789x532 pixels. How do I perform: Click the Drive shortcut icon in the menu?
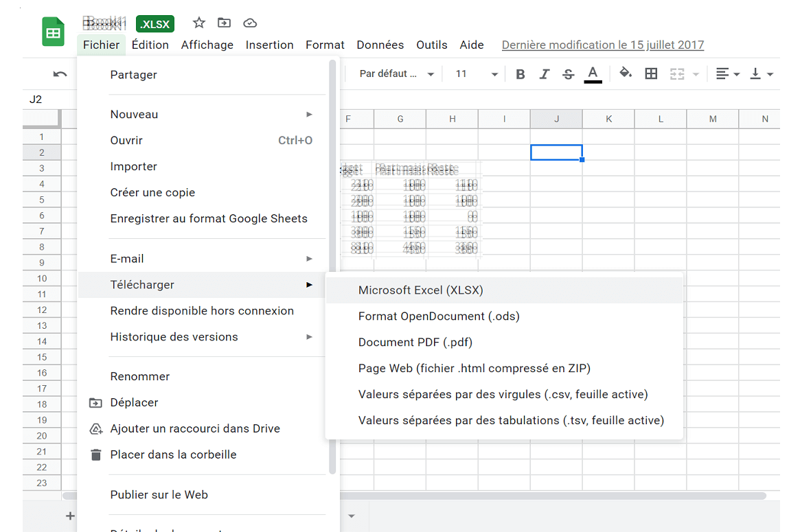(95, 429)
